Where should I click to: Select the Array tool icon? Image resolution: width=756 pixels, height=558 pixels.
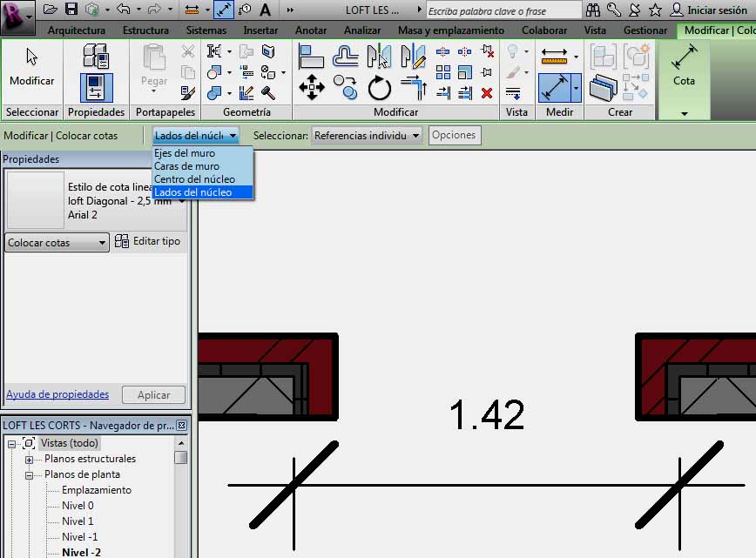click(x=443, y=72)
